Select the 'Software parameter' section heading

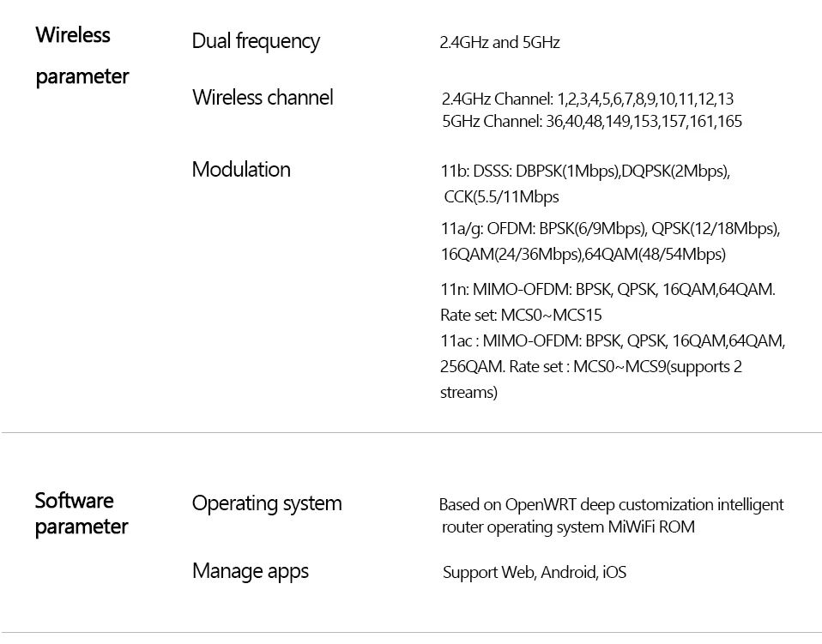(82, 514)
